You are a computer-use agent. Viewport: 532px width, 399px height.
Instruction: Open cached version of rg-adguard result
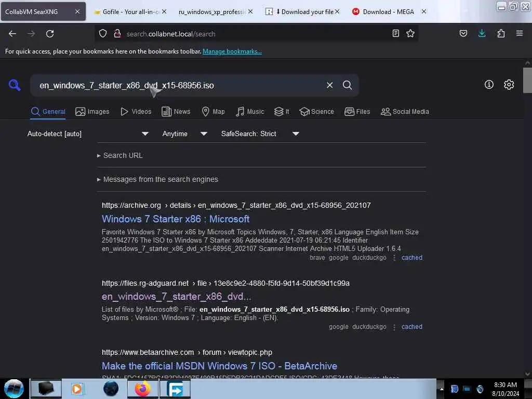pos(412,327)
